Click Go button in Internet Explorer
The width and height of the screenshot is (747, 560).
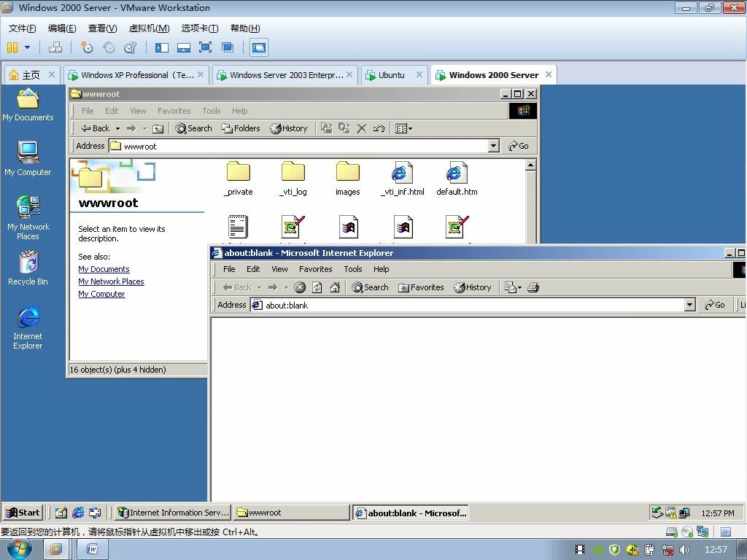pos(715,305)
